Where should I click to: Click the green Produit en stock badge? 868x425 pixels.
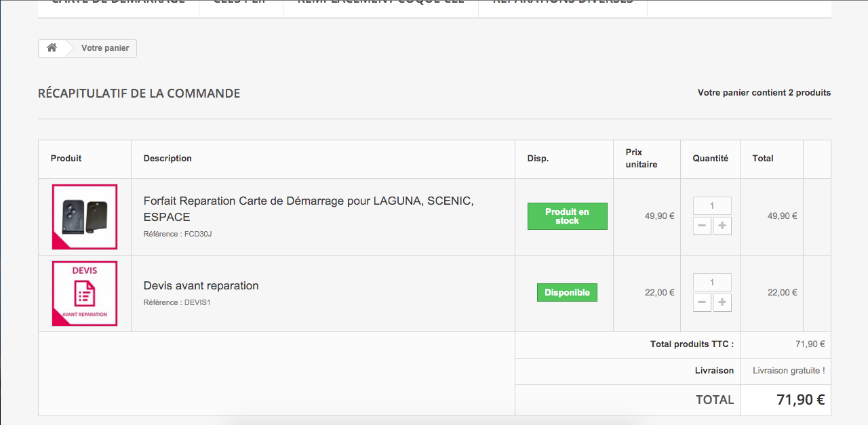coord(567,216)
